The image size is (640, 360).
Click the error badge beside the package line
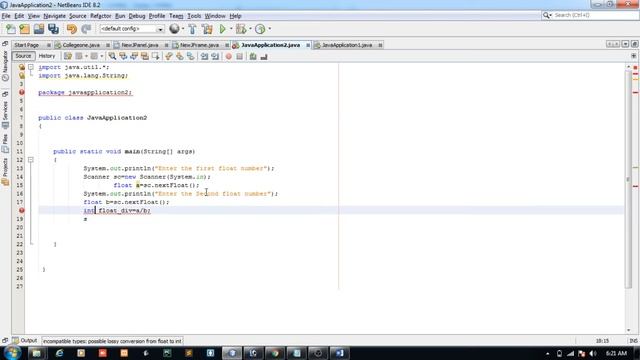coord(22,92)
